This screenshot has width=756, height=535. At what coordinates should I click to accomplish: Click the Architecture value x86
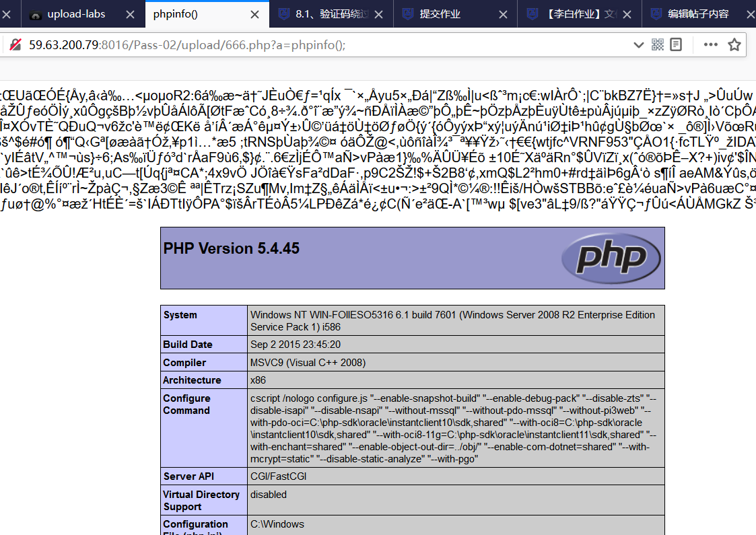tap(258, 380)
